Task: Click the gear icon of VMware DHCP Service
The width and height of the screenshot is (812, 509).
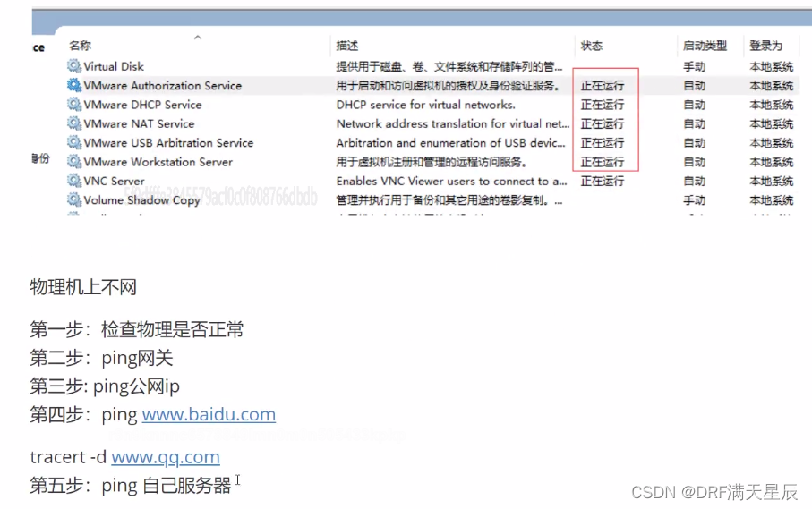Action: (74, 105)
